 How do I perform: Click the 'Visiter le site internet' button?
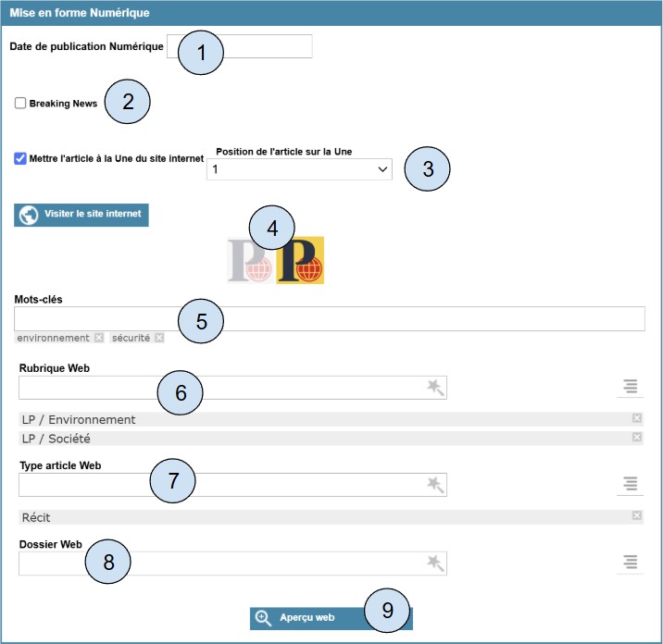tap(81, 215)
